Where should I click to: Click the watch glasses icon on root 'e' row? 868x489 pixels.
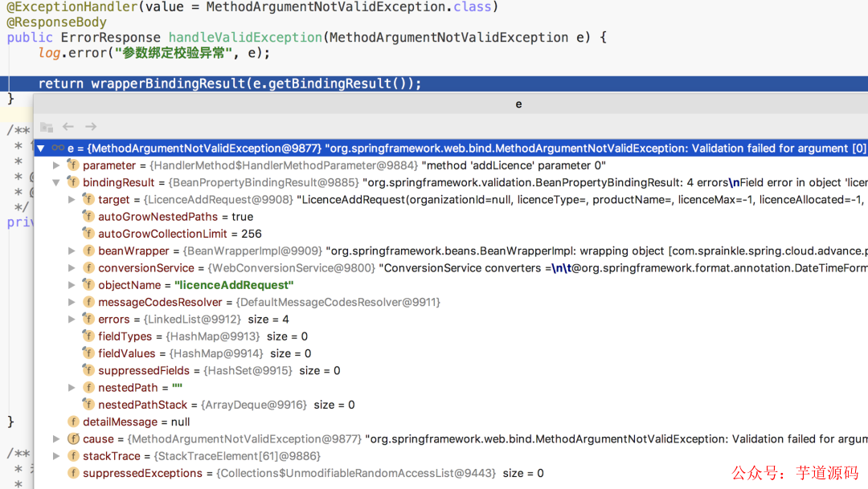(x=58, y=148)
